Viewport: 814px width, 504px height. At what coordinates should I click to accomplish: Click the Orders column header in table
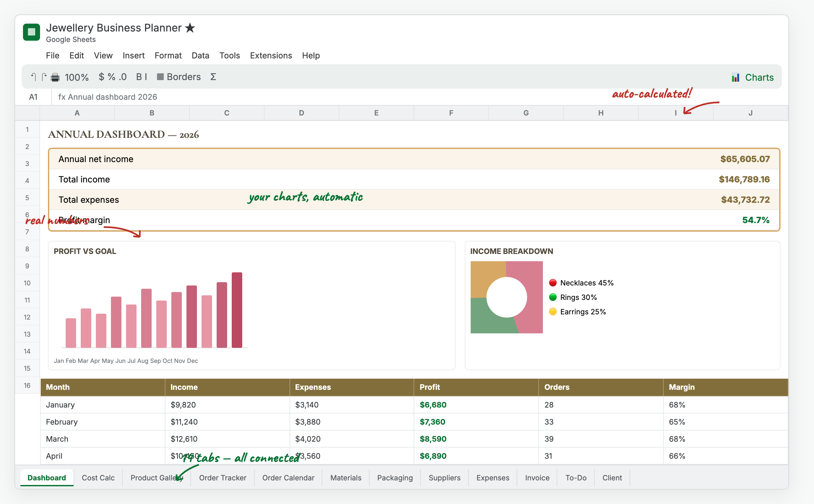[x=601, y=387]
